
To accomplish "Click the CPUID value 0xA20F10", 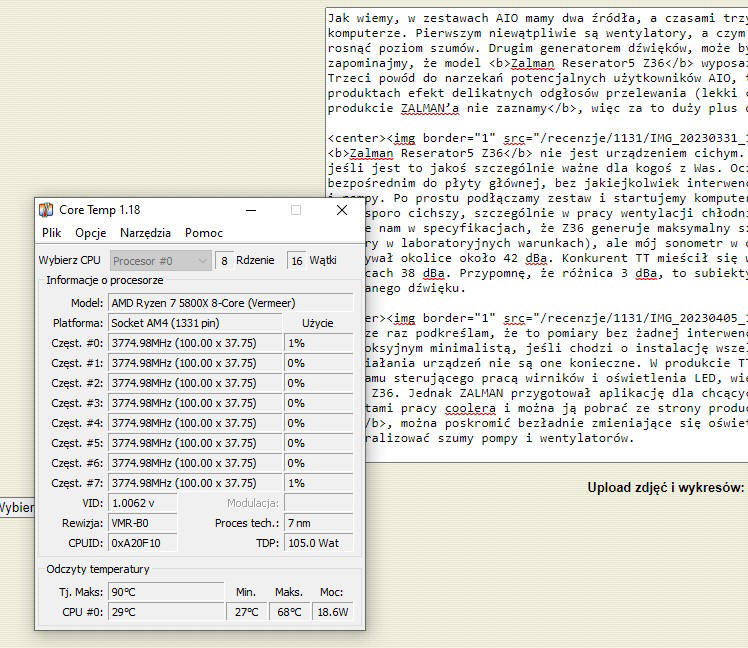I will 143,543.
